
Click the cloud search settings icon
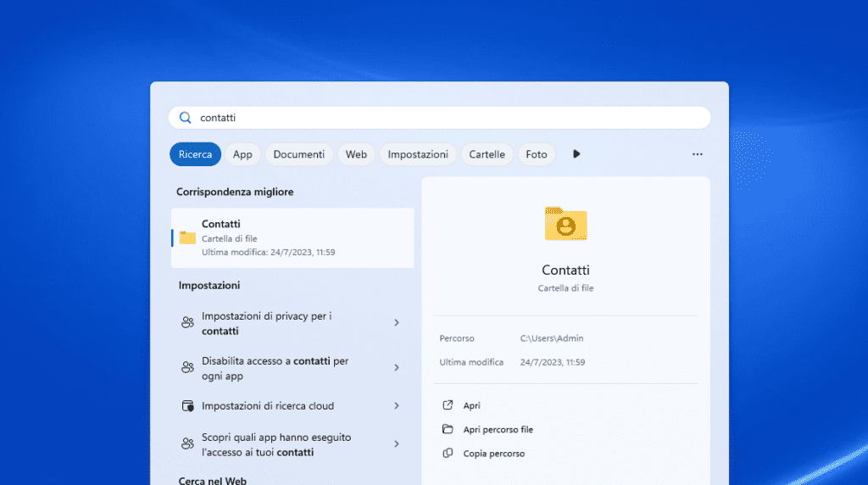(187, 406)
